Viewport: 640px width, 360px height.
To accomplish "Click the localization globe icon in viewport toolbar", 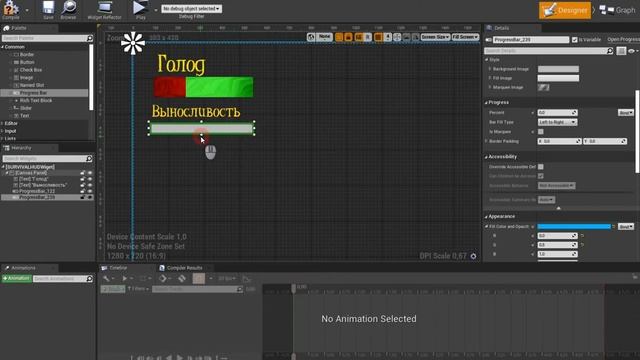I will pos(311,37).
